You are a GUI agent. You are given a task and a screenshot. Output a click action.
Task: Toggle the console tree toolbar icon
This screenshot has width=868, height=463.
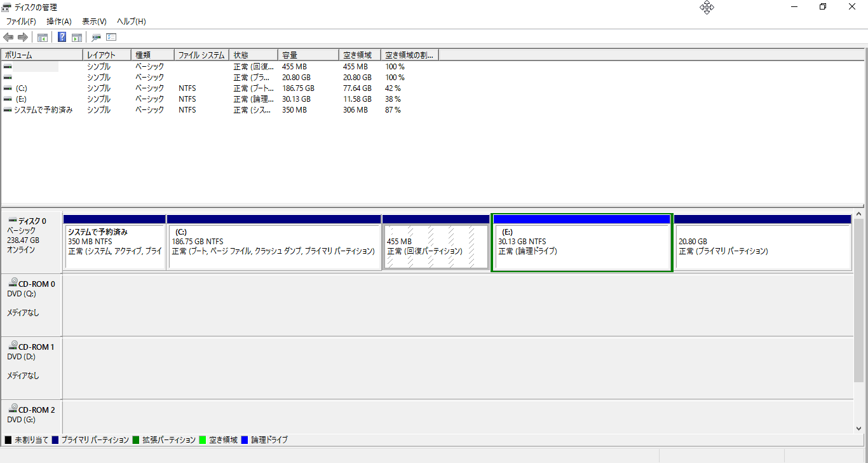point(43,38)
